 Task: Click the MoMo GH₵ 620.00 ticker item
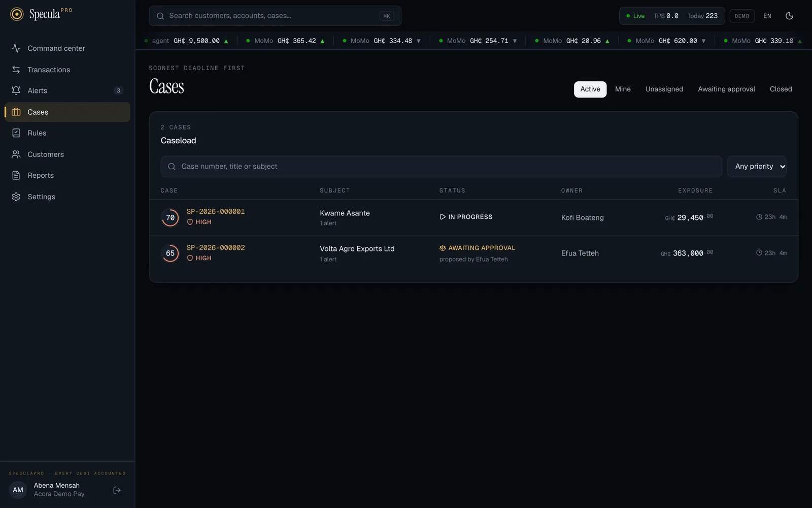coord(666,41)
